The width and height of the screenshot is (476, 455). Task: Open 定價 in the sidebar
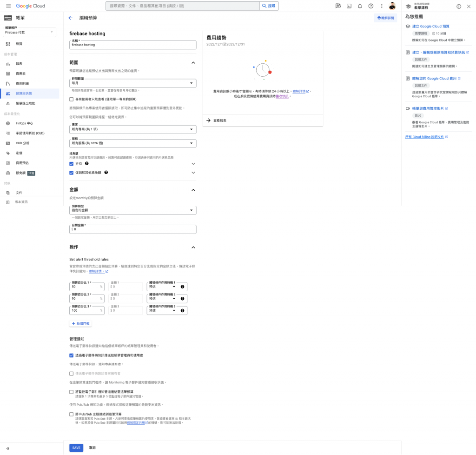[30, 153]
